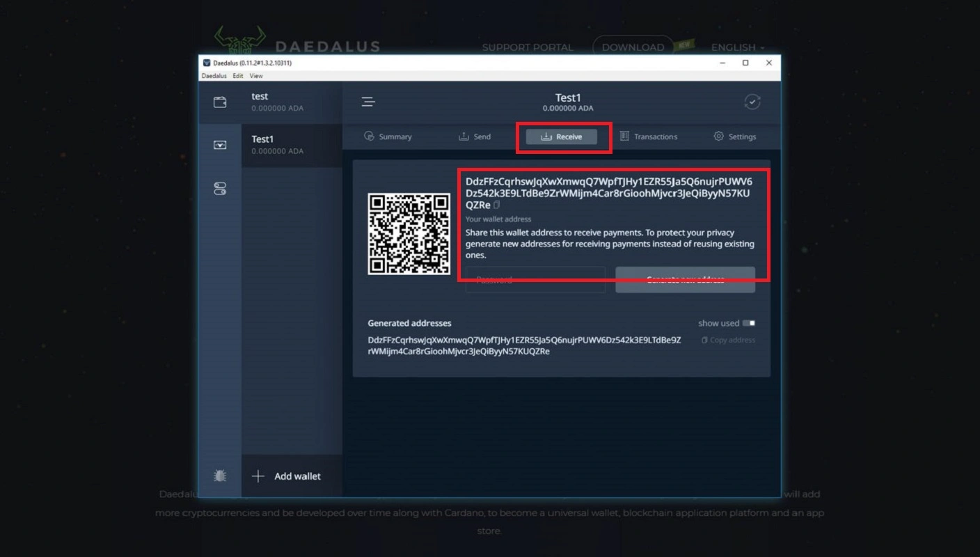
Task: Switch to the Summary tab
Action: coord(388,136)
